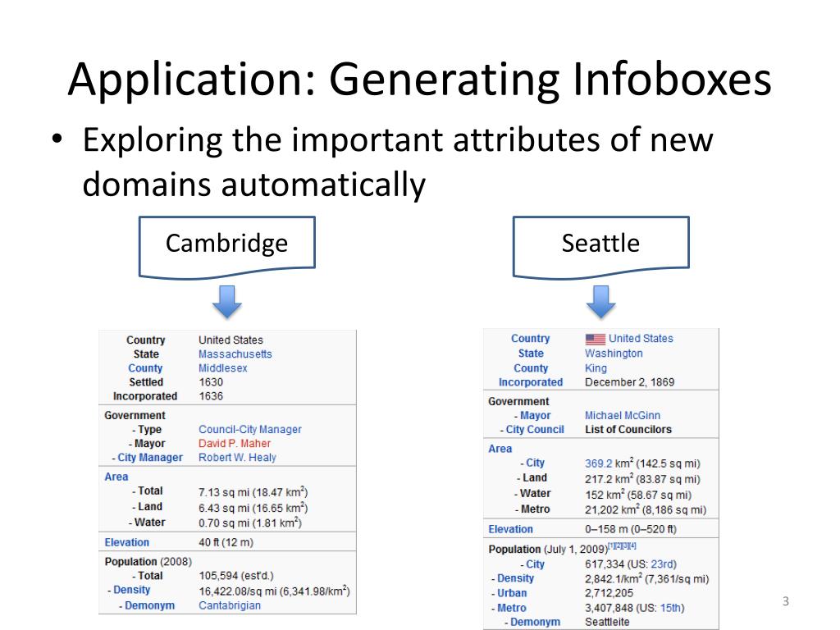The height and width of the screenshot is (630, 840).
Task: Open the 15th ranking link
Action: 670,608
